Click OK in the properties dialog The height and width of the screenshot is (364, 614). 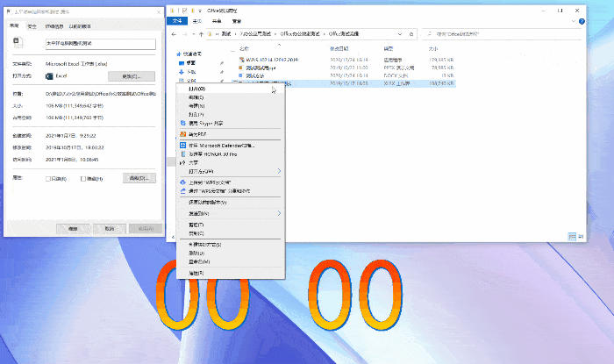(73, 229)
